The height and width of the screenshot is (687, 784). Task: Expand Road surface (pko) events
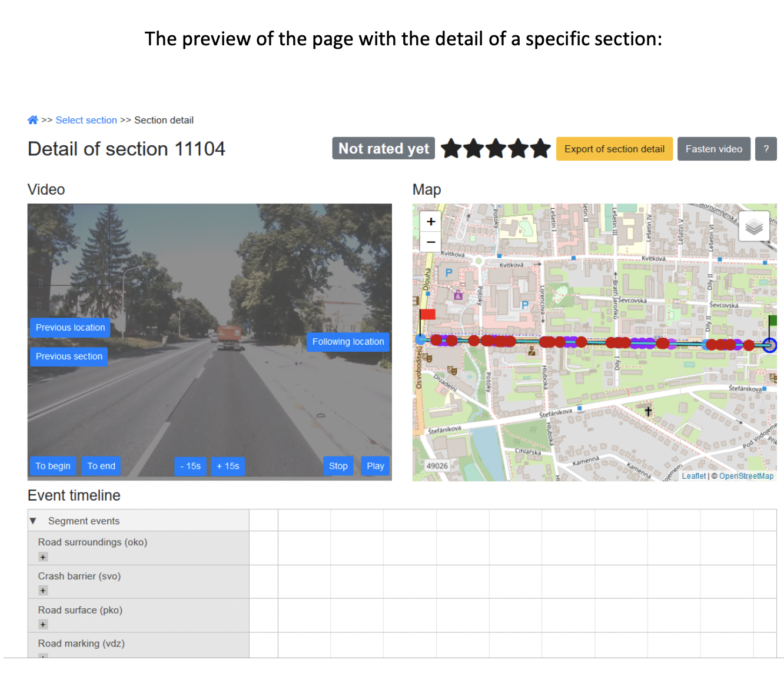pos(42,624)
